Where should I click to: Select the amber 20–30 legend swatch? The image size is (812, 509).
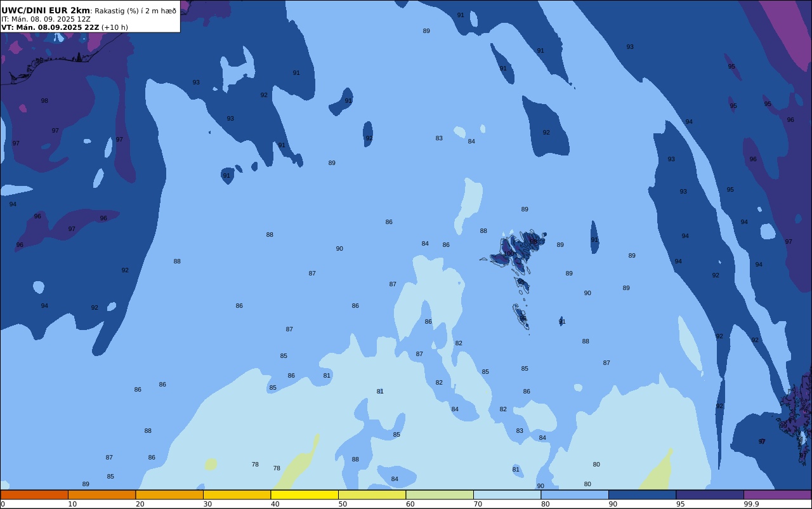pos(169,494)
